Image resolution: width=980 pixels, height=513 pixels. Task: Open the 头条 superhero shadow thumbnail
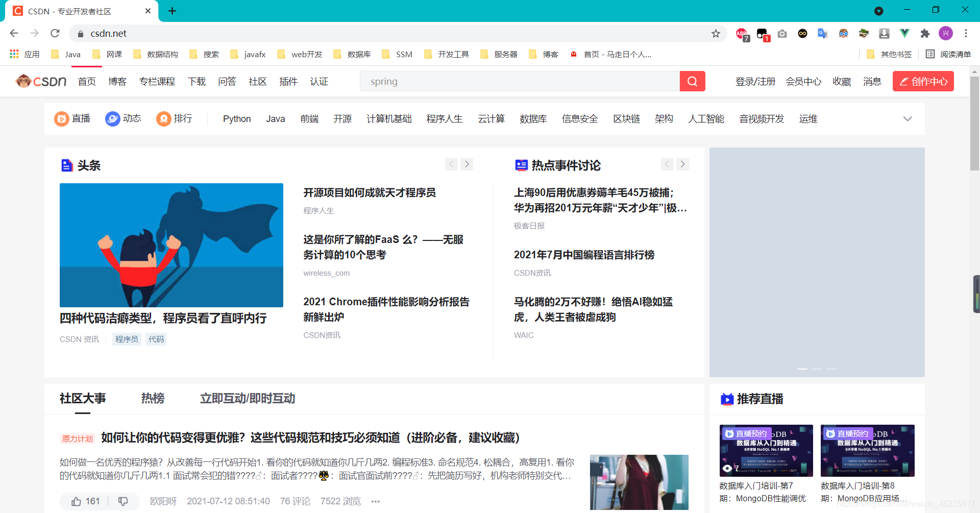point(171,245)
